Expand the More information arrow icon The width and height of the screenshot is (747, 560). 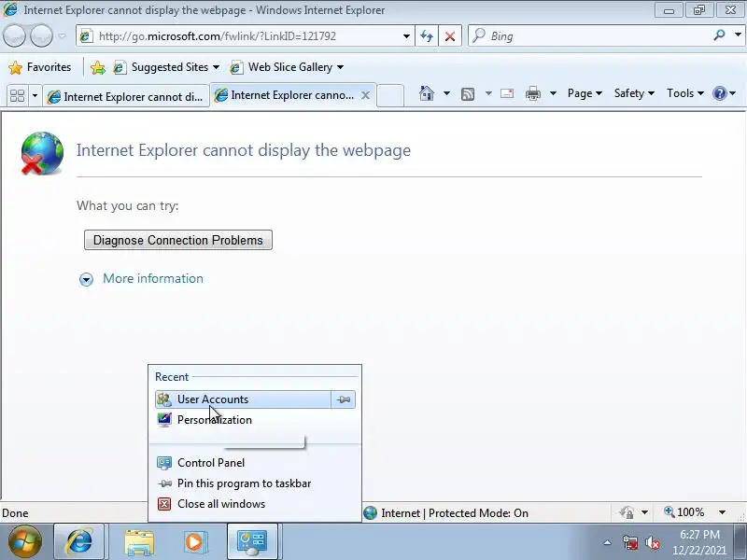pyautogui.click(x=86, y=279)
